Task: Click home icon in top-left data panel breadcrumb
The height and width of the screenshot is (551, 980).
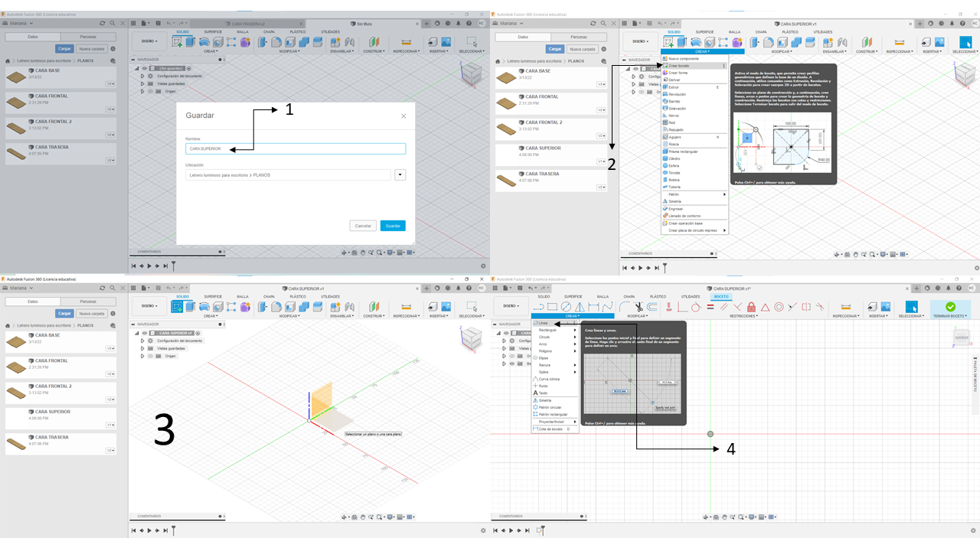Action: pos(8,60)
